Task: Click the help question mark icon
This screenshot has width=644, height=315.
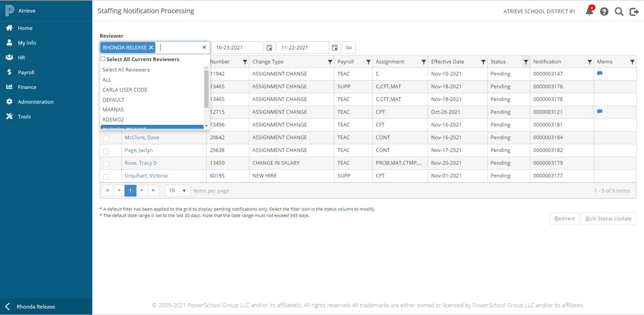Action: pos(604,12)
